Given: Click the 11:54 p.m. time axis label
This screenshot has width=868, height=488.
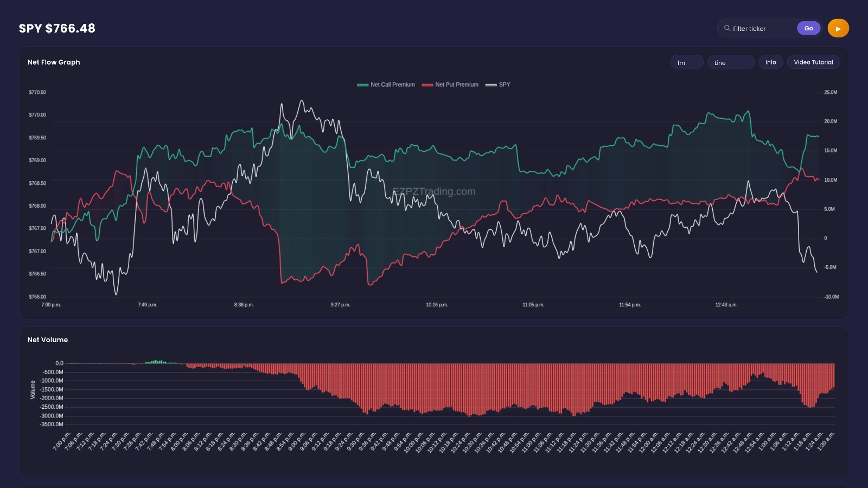Looking at the screenshot, I should point(630,305).
